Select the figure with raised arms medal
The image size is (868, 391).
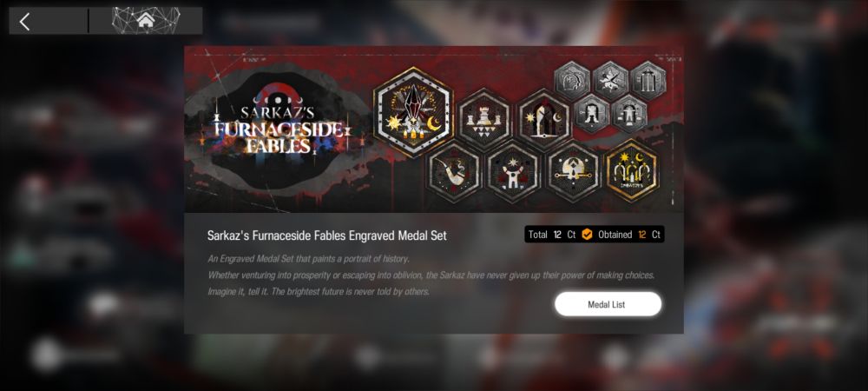(513, 171)
